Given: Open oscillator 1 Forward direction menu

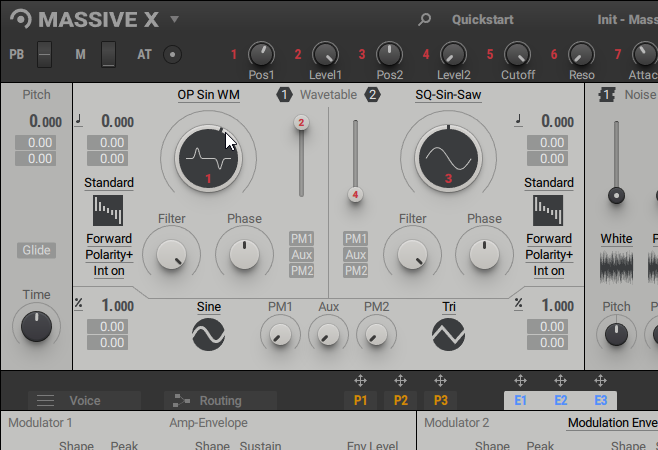Looking at the screenshot, I should coord(109,238).
